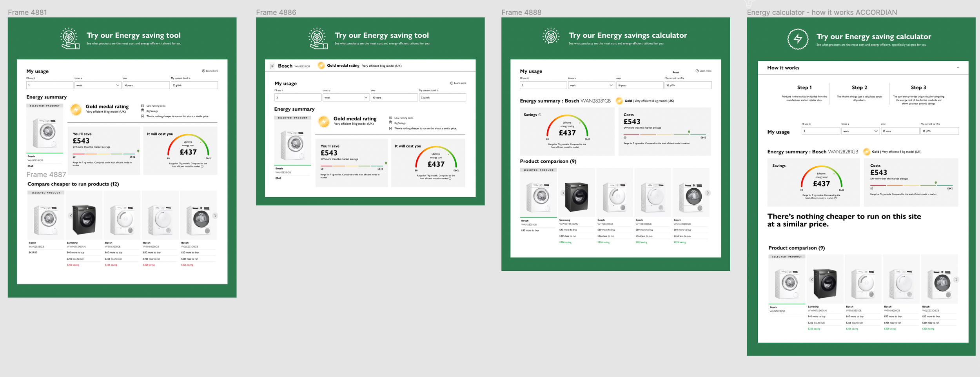Screen dimensions: 980x377
Task: Click Step 2 heading in How it works
Action: coord(859,87)
